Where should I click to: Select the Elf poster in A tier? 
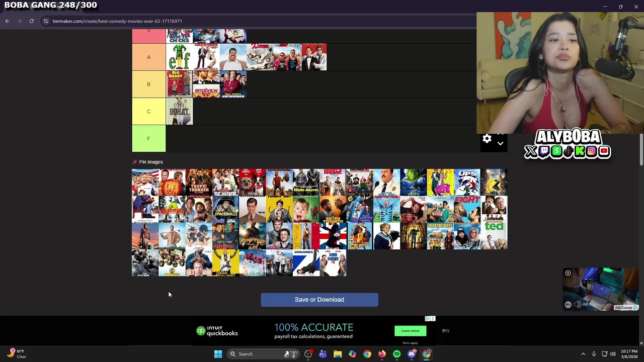pos(179,57)
